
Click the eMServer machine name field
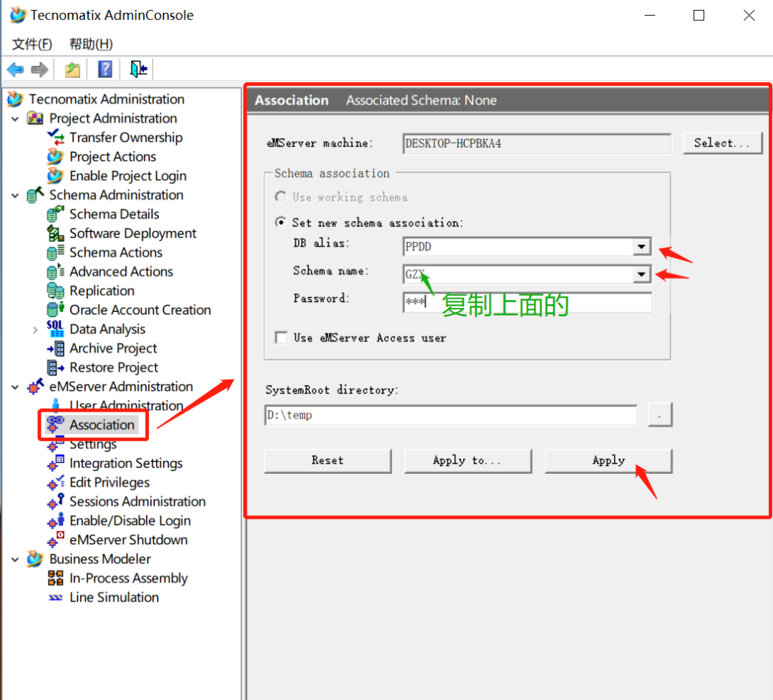coord(536,143)
